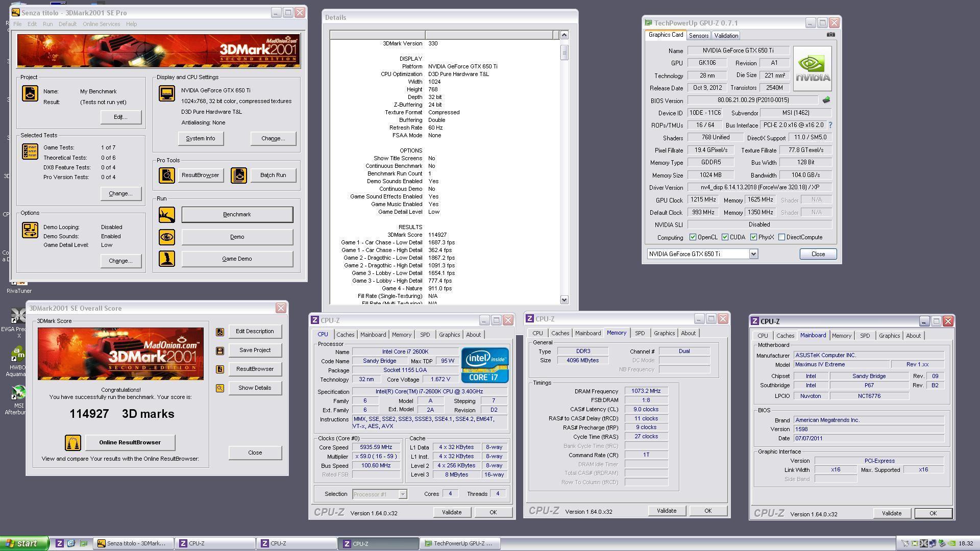The image size is (980, 551).
Task: Click the Details scrollbar down arrow
Action: pos(564,300)
